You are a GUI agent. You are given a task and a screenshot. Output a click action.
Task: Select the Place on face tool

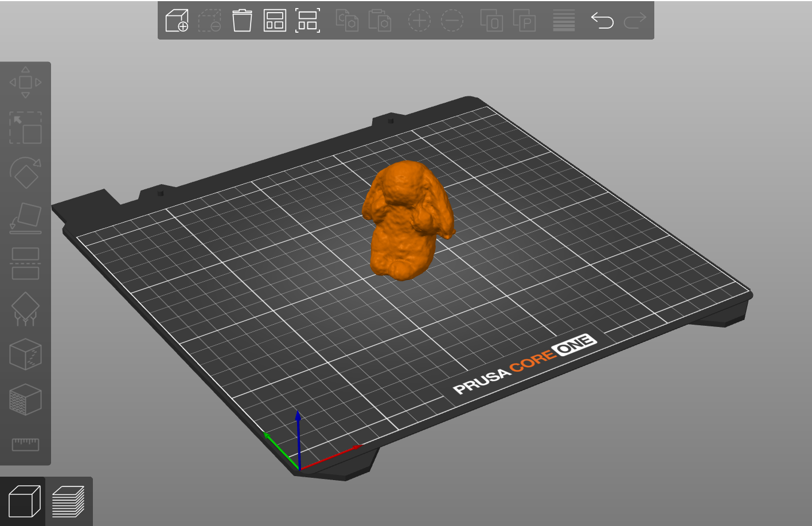tap(25, 218)
